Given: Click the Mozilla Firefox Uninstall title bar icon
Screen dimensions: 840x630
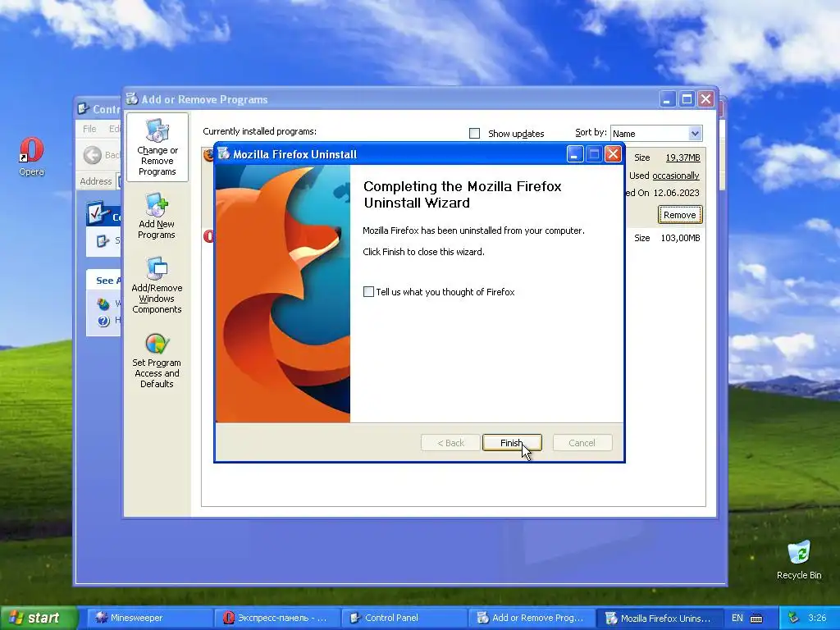Looking at the screenshot, I should click(x=223, y=153).
